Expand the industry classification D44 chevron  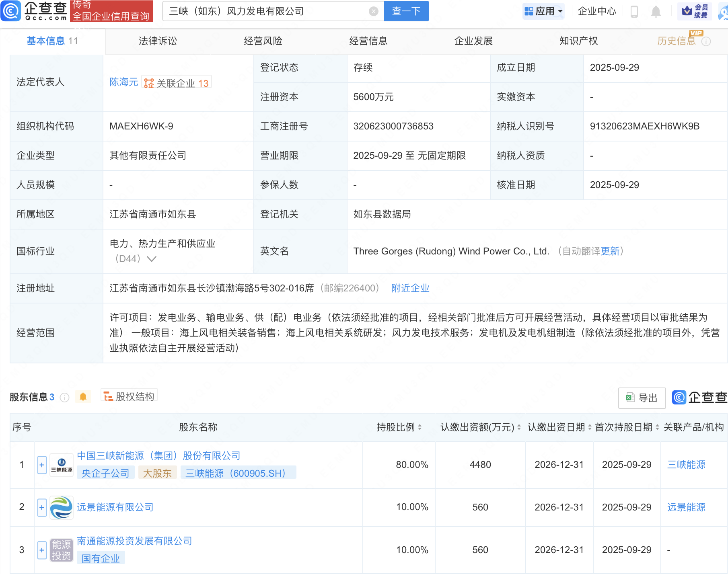pyautogui.click(x=152, y=259)
